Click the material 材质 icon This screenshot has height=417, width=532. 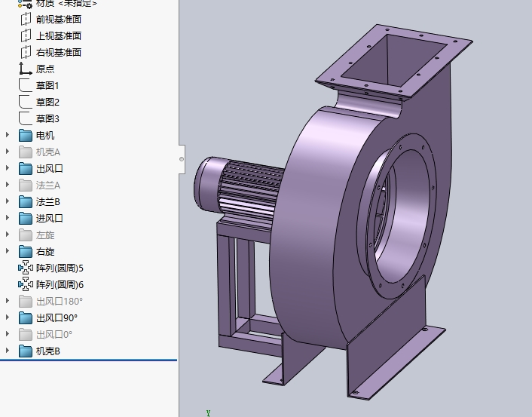coord(25,4)
